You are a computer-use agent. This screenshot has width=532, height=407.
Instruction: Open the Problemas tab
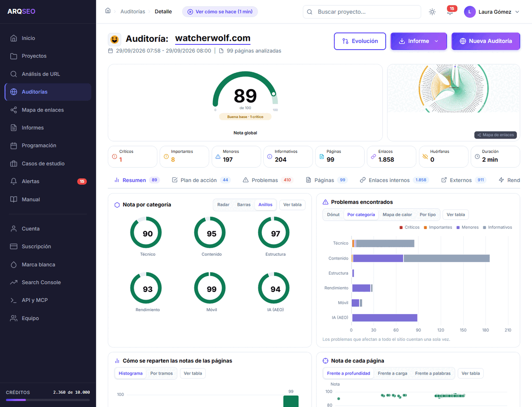[268, 180]
